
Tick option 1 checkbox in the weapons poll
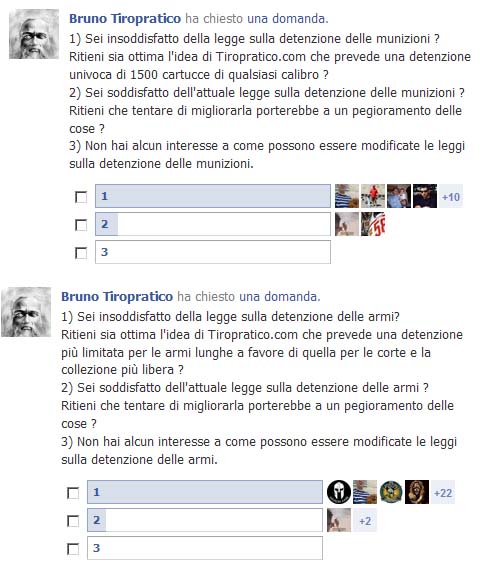73,493
